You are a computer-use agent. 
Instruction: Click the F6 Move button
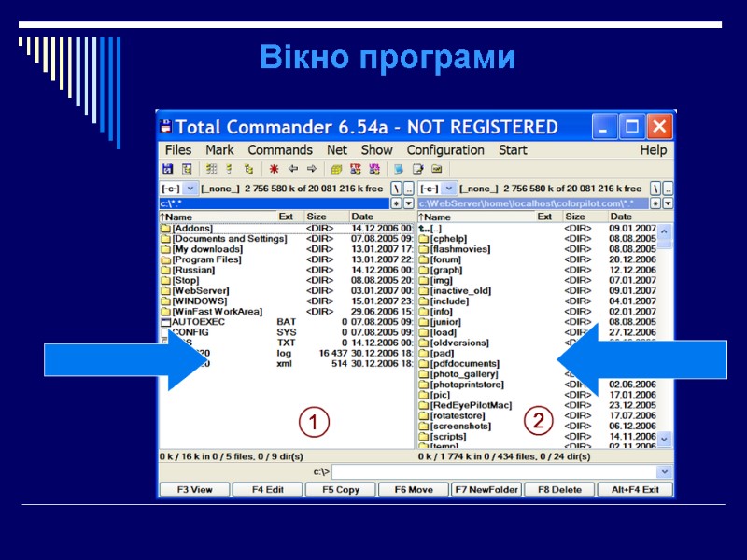414,489
